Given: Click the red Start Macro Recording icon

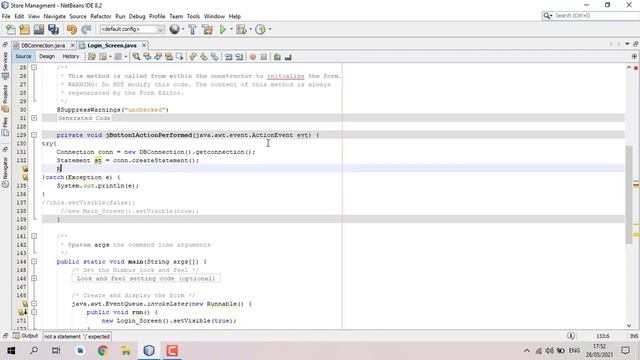Looking at the screenshot, I should pos(253,57).
